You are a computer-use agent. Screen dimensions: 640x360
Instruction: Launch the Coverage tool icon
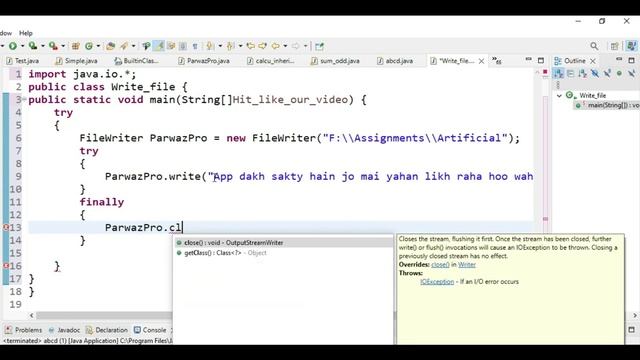pos(33,46)
